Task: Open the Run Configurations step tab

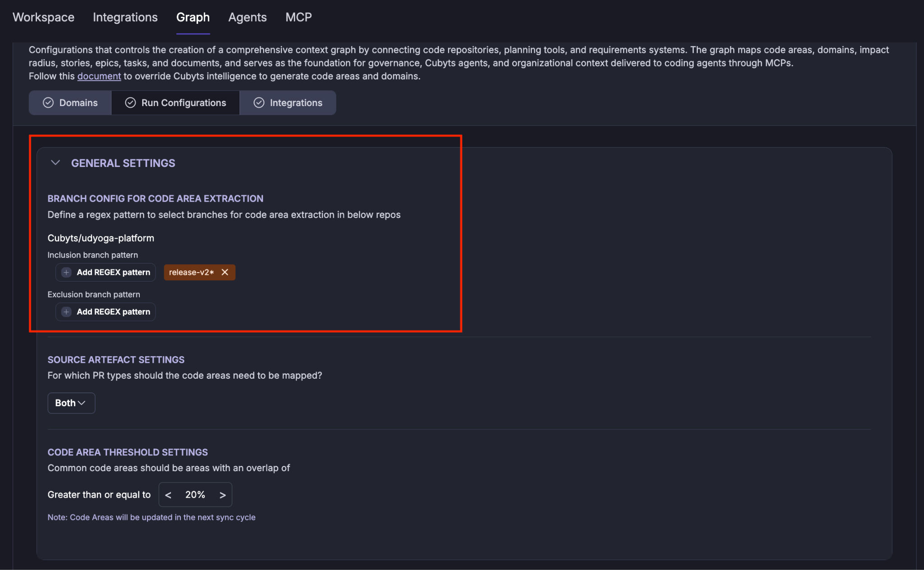Action: [x=175, y=102]
